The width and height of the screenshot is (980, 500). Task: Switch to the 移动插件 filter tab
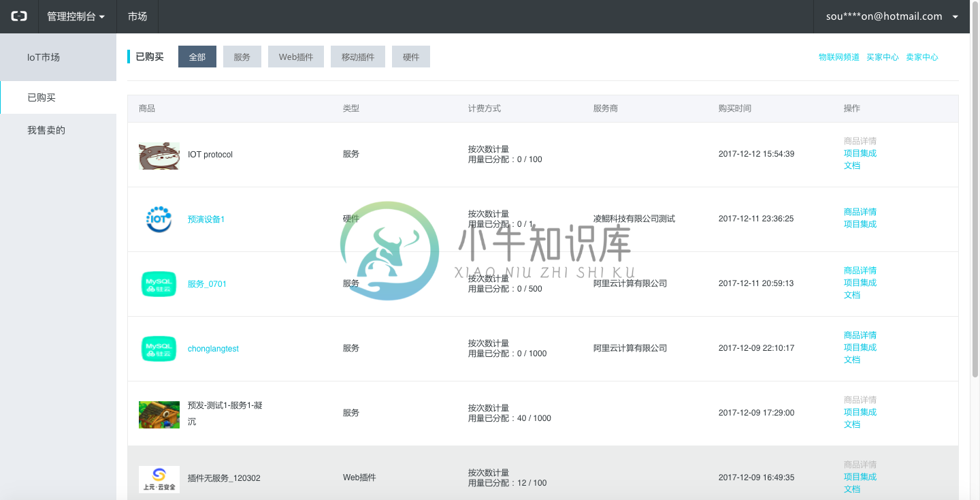tap(358, 57)
